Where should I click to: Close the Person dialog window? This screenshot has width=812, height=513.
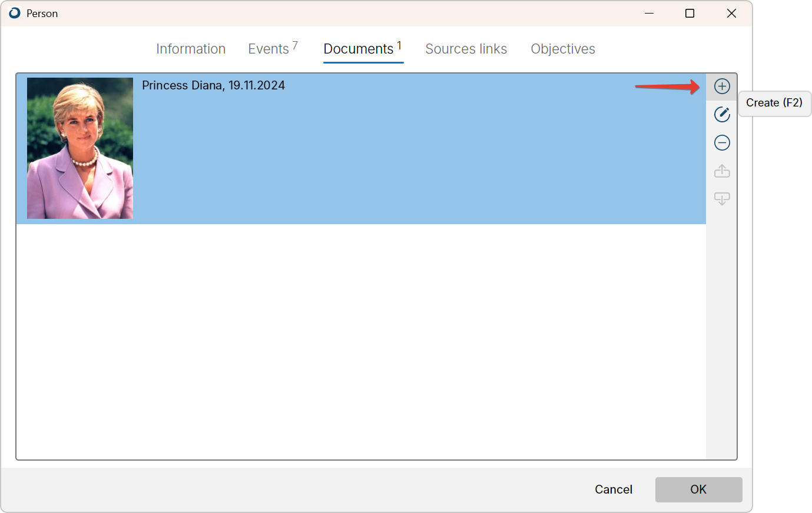(x=731, y=13)
